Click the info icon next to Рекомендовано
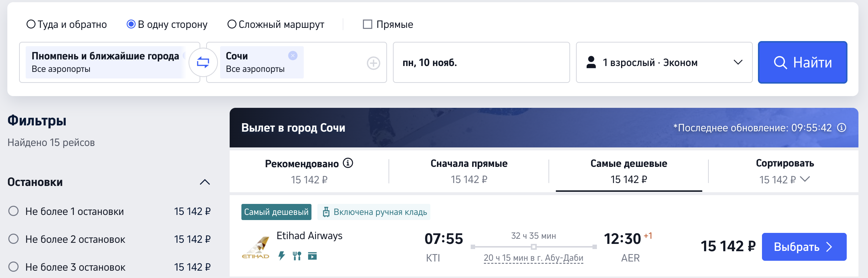868x278 pixels. [x=348, y=163]
